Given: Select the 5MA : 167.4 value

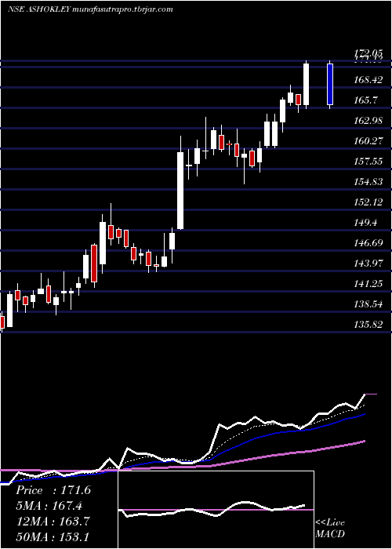Looking at the screenshot, I should pyautogui.click(x=49, y=506).
